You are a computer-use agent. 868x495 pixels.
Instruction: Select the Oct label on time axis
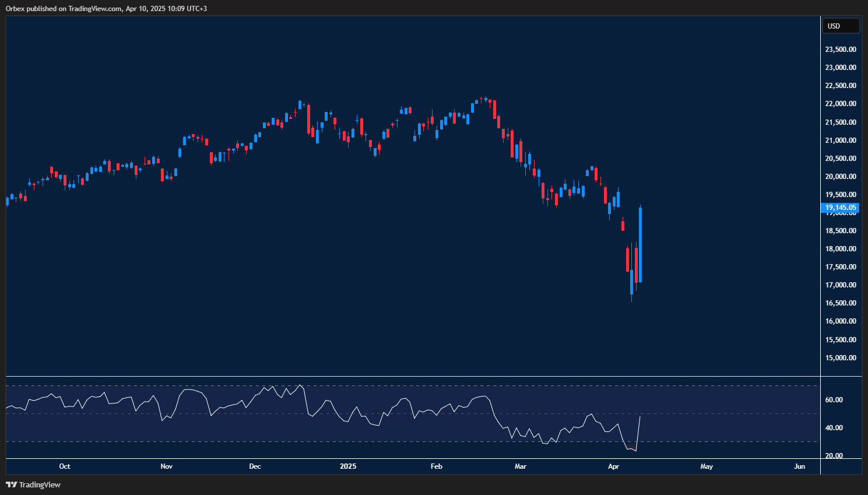65,466
